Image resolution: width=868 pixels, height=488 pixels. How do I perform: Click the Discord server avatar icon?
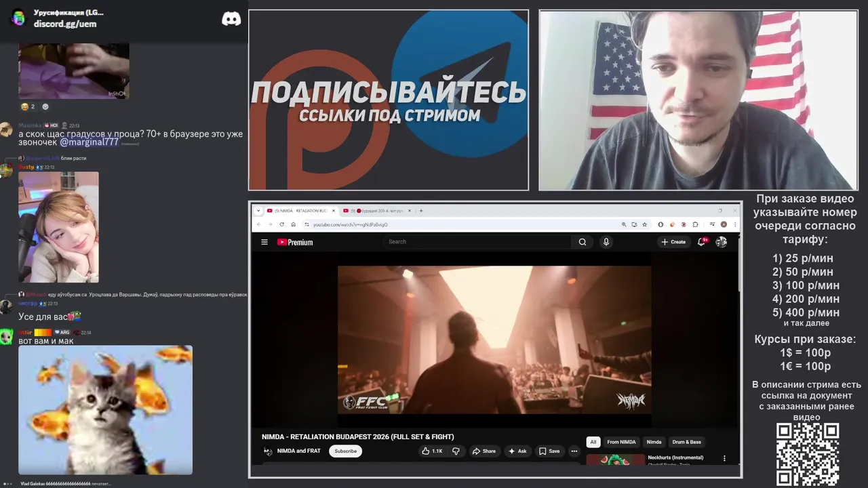tap(18, 18)
